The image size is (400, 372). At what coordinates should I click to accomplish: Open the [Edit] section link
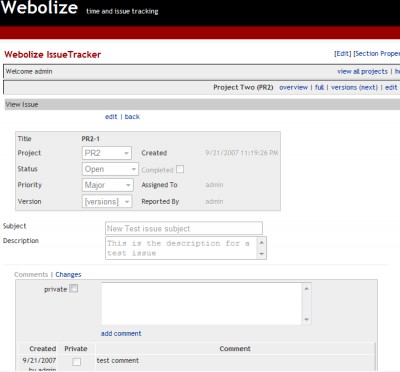[x=343, y=54]
